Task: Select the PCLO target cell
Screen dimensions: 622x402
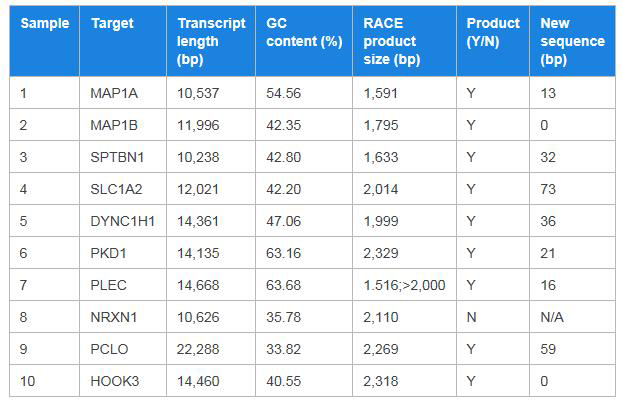Action: click(x=107, y=349)
